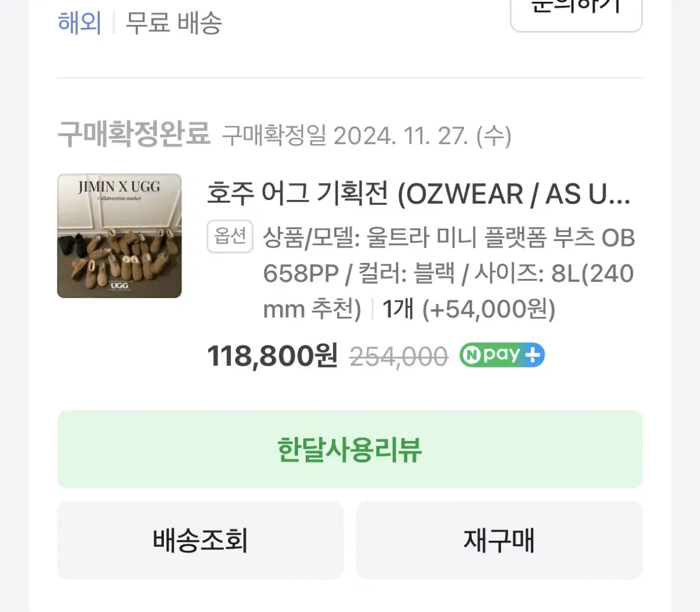Click the blue plus sign on Npay badge
The height and width of the screenshot is (612, 700).
coord(533,355)
